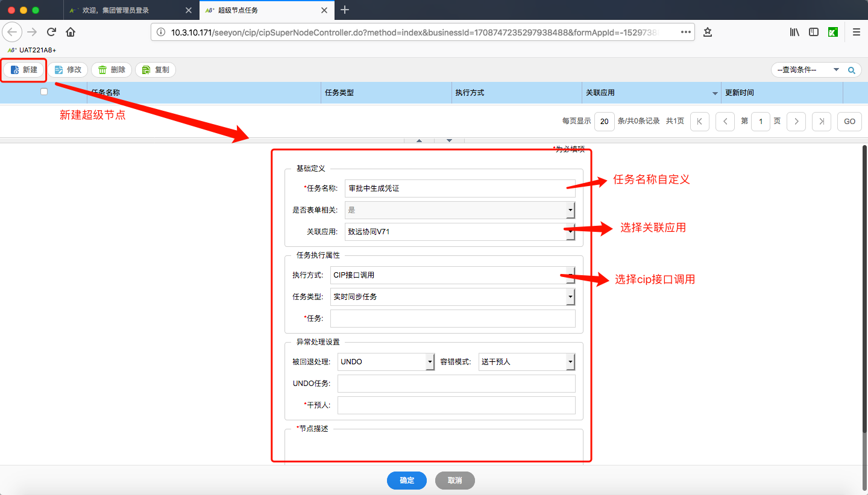This screenshot has width=868, height=495.
Task: Open the 任务类型 dropdown showing 实时同步任务
Action: coord(453,296)
